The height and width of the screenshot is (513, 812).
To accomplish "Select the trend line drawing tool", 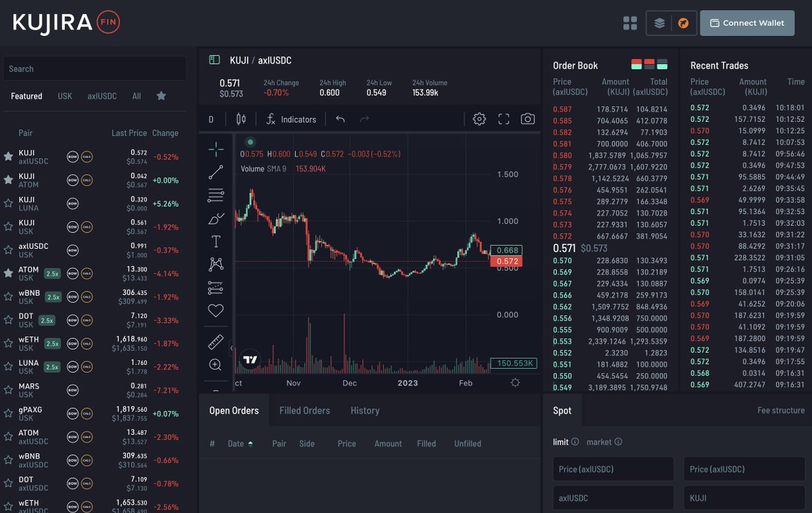I will pos(216,173).
